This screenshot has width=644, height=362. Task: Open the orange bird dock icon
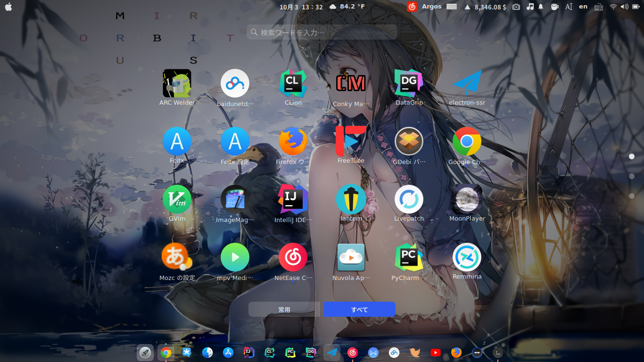click(x=415, y=352)
